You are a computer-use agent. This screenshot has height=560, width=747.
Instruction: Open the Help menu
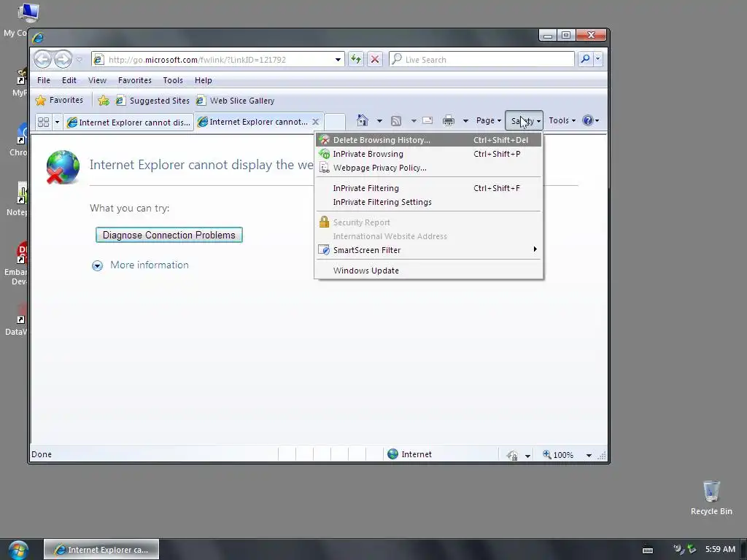204,80
